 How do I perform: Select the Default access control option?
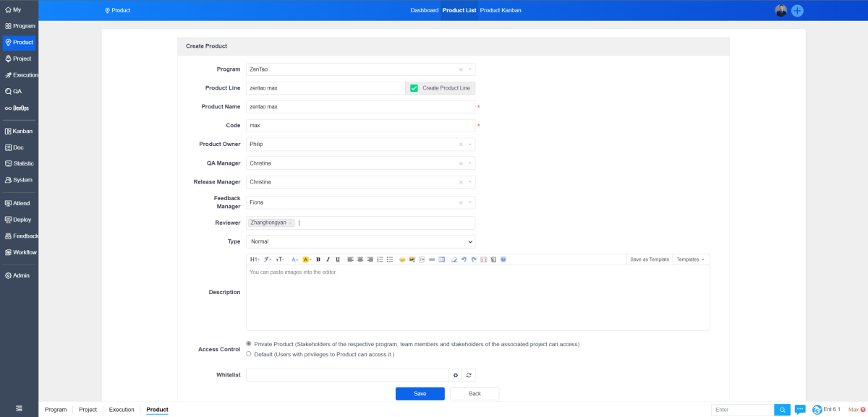coord(249,354)
